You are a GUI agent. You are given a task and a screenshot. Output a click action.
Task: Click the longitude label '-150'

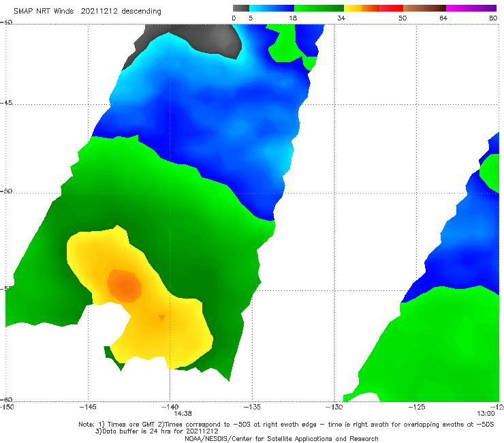click(x=6, y=408)
